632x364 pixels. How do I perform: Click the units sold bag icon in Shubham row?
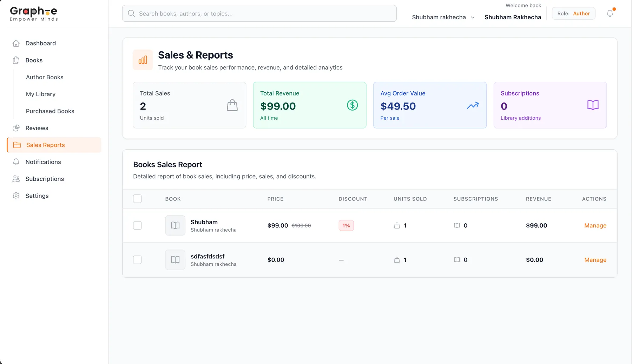397,225
